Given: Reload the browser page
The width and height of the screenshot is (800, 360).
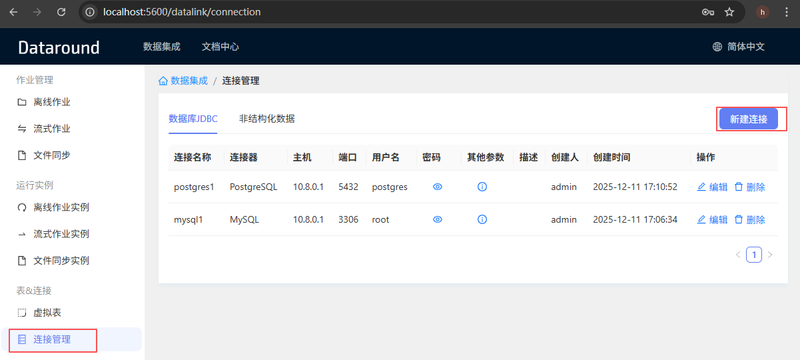Looking at the screenshot, I should 61,12.
